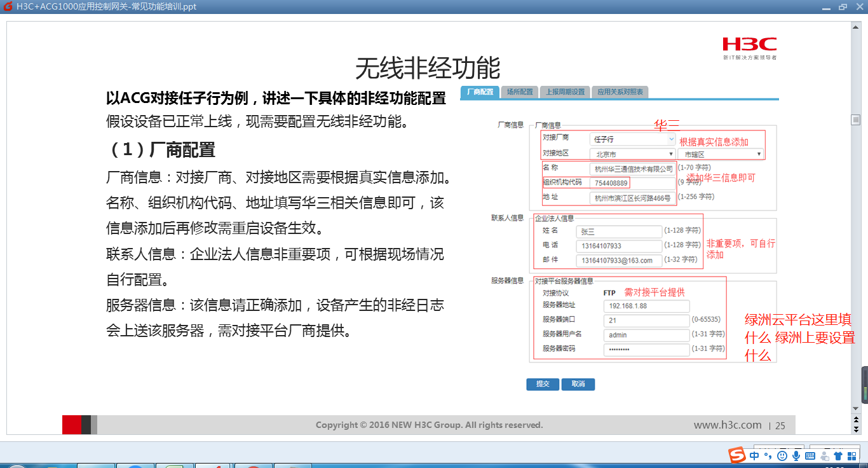Click the 电话 field with 13164107933
Screen dimensions: 868x468
click(619, 245)
